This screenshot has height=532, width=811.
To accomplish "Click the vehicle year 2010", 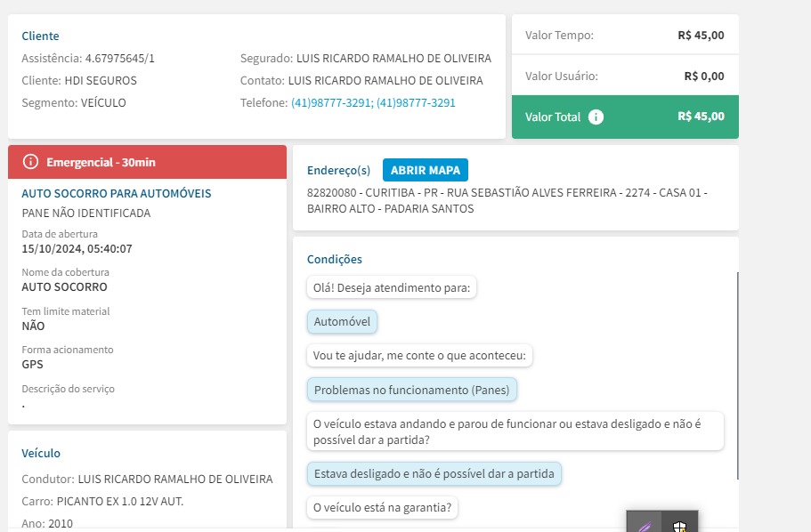I will click(x=61, y=524).
